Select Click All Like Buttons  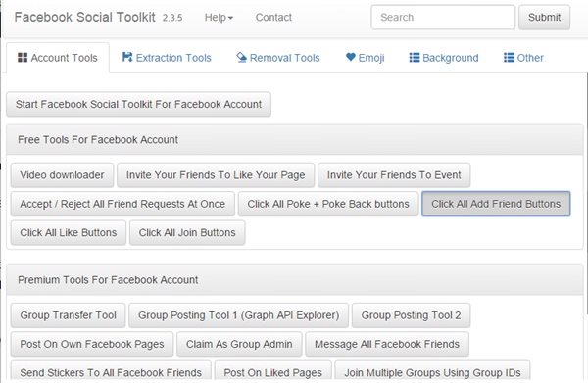69,233
